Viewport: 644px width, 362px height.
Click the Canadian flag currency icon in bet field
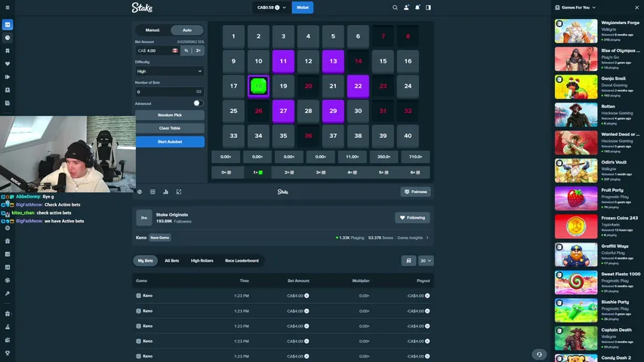coord(175,51)
